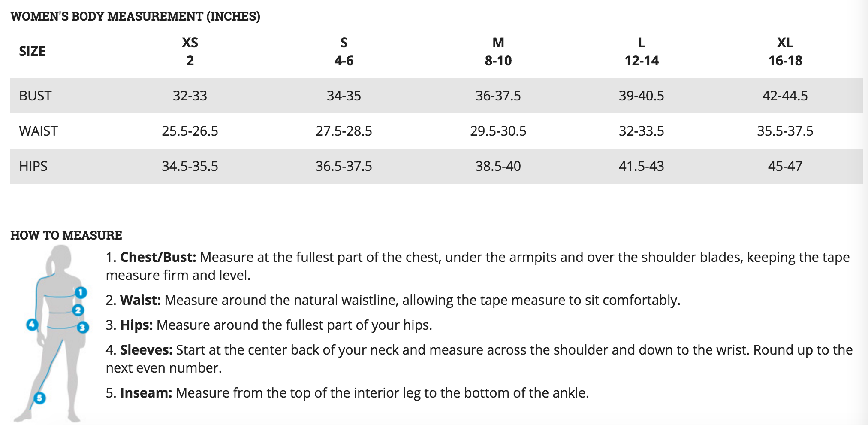Click the number 1 chest marker on figure
The image size is (868, 425).
(x=81, y=292)
